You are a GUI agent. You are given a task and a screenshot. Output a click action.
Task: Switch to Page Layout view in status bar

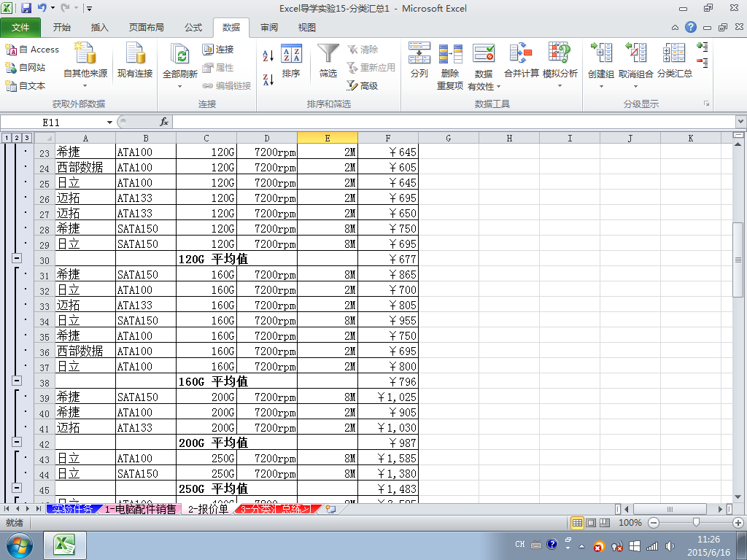591,523
